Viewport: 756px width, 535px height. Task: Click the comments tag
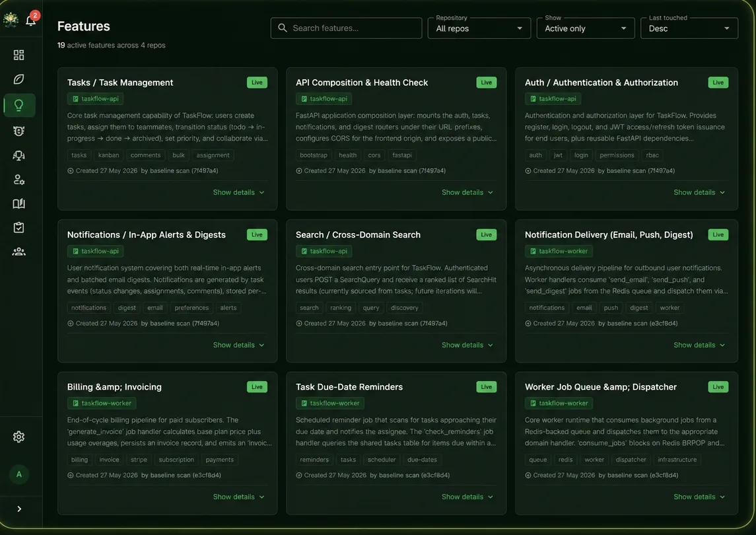click(146, 155)
